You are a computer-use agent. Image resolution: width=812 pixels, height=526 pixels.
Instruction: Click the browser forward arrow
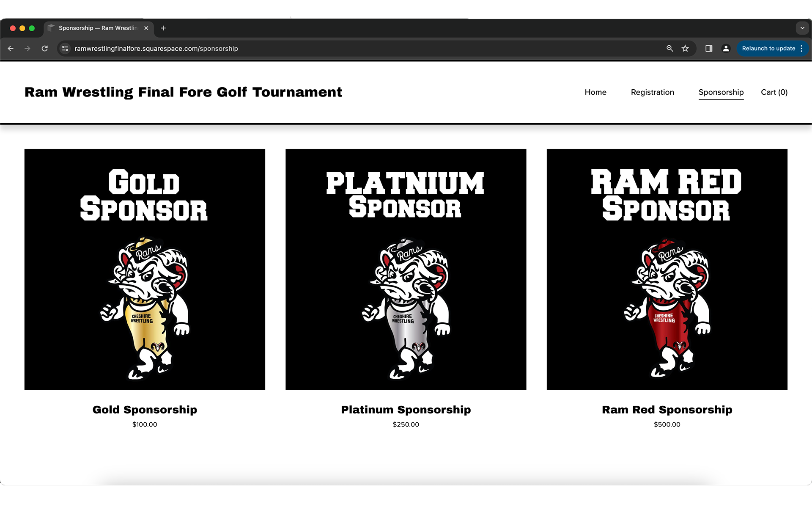point(27,49)
